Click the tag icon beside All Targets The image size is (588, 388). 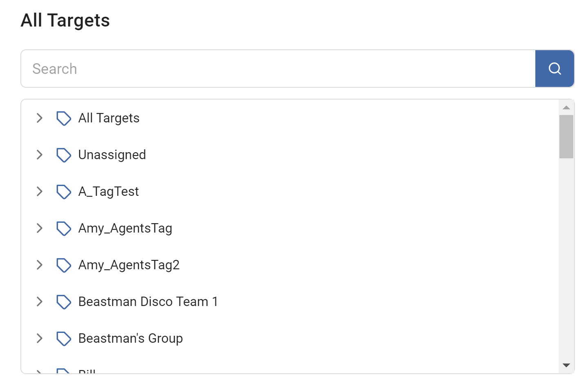64,118
